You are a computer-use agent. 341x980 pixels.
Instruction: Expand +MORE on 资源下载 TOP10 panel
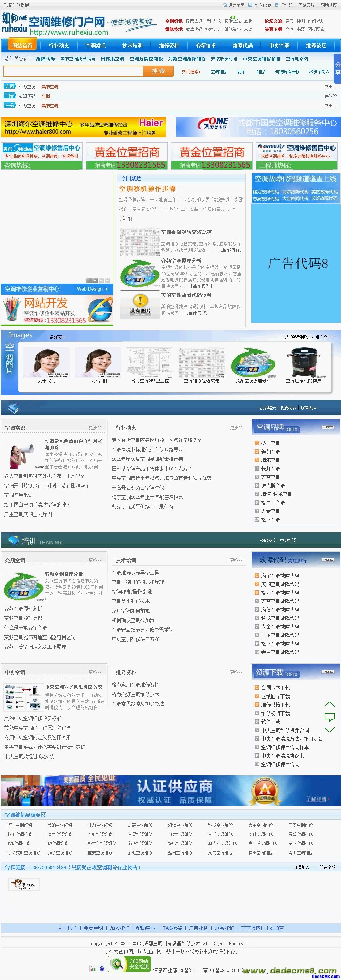327,672
